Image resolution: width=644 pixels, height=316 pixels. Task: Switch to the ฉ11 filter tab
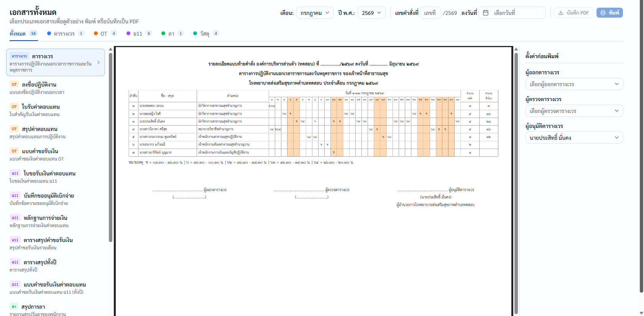(139, 33)
